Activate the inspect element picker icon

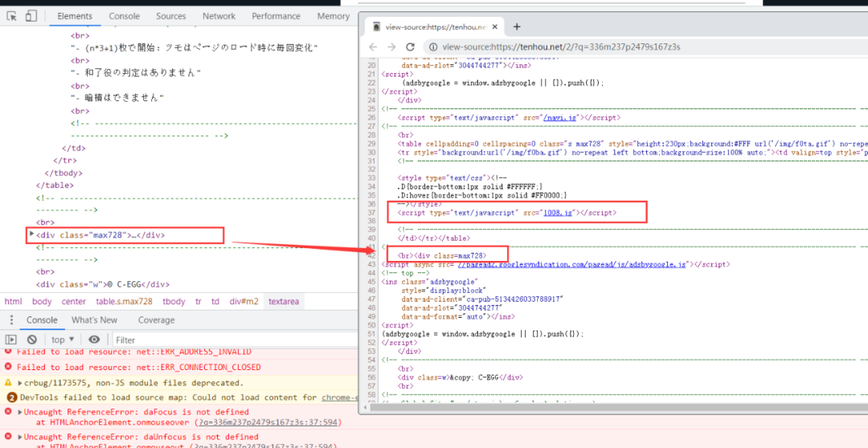(x=11, y=16)
